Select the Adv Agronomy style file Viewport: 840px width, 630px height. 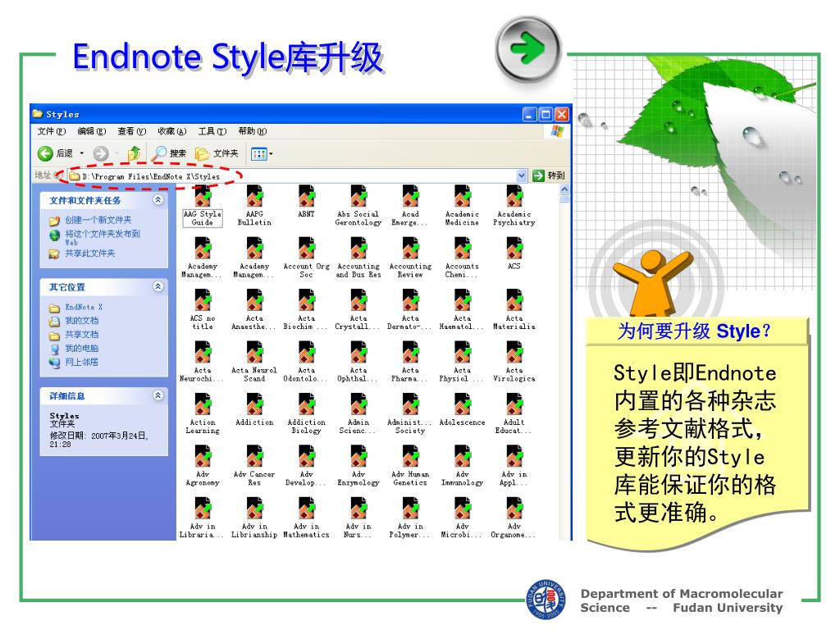(x=203, y=466)
